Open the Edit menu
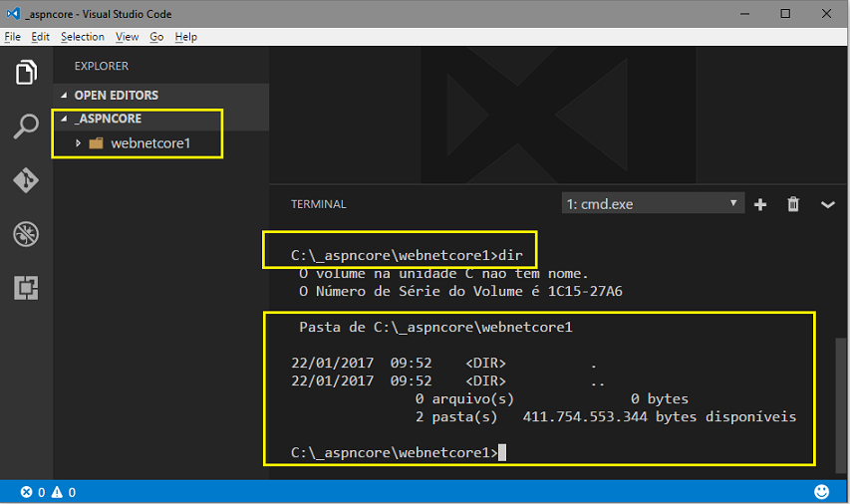The image size is (850, 504). [40, 37]
